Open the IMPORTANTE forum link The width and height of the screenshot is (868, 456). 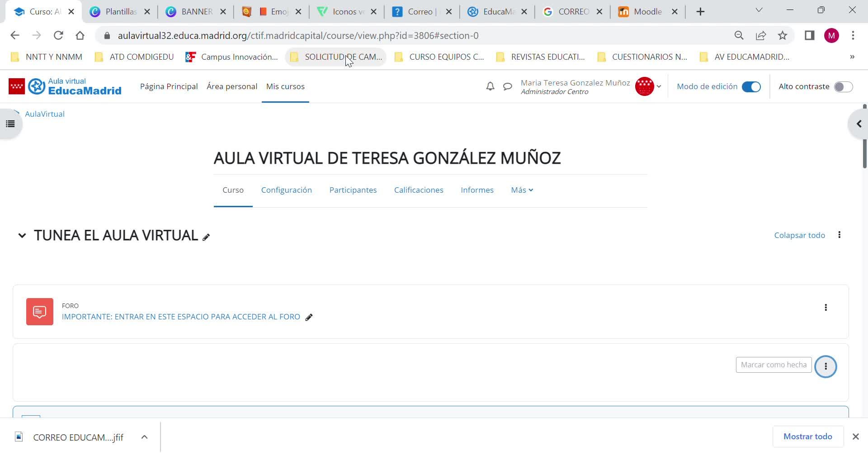click(x=181, y=317)
